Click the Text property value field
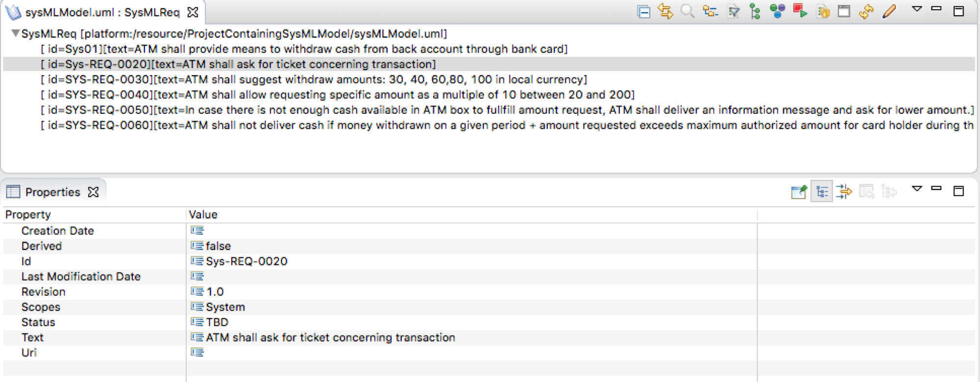This screenshot has width=980, height=382. pos(472,337)
